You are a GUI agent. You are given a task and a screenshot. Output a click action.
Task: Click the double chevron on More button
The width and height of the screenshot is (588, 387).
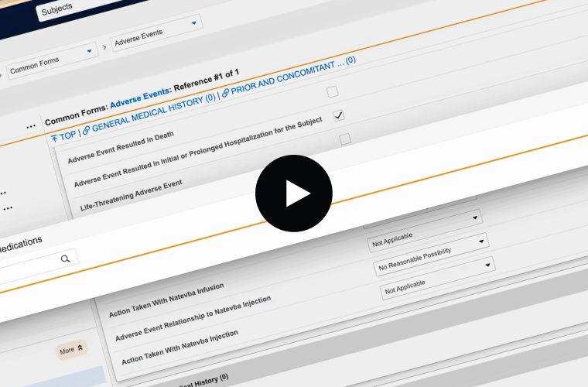(x=80, y=349)
